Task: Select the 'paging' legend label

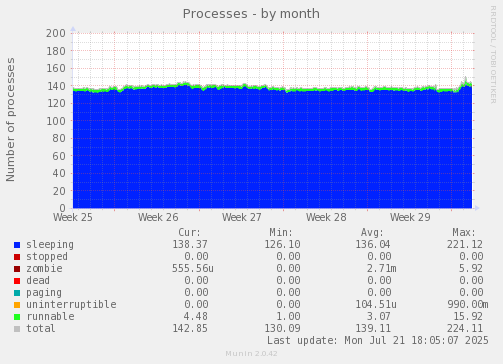Action: (x=44, y=293)
